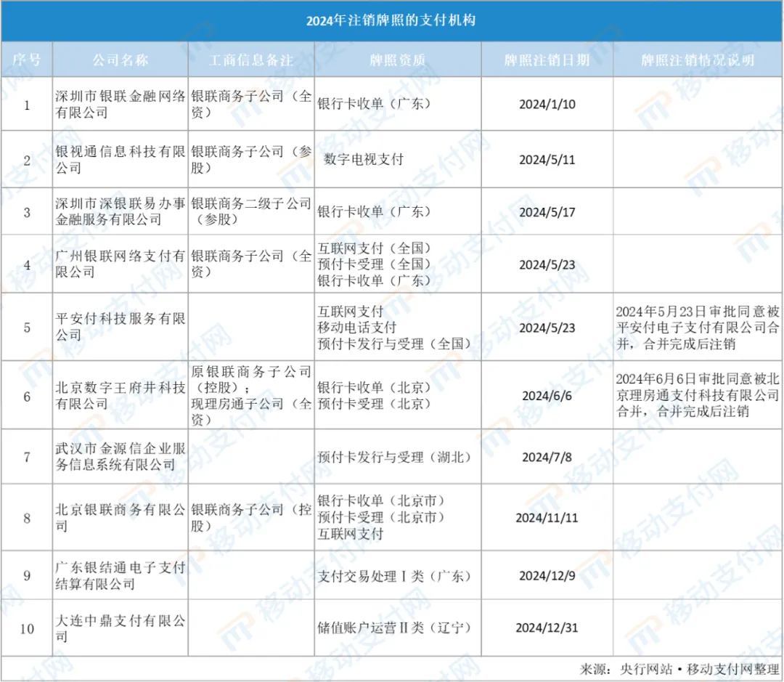
Task: Click the date cell 2024/7/8
Action: [547, 457]
